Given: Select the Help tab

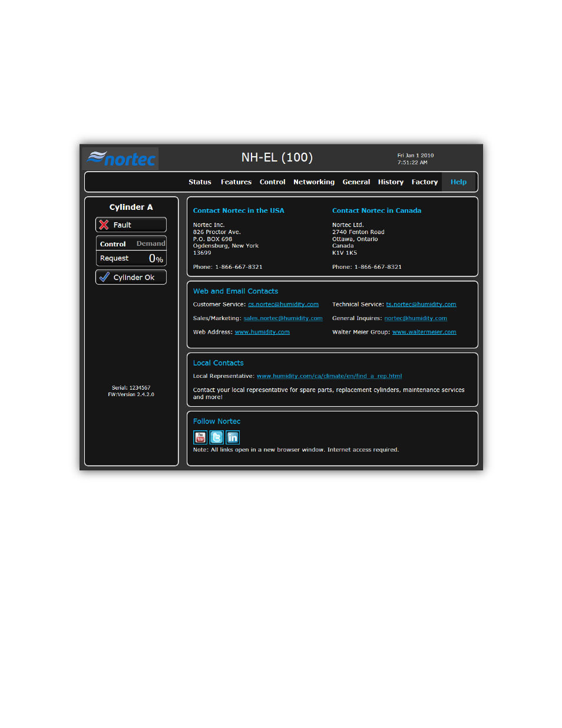Looking at the screenshot, I should click(x=459, y=182).
